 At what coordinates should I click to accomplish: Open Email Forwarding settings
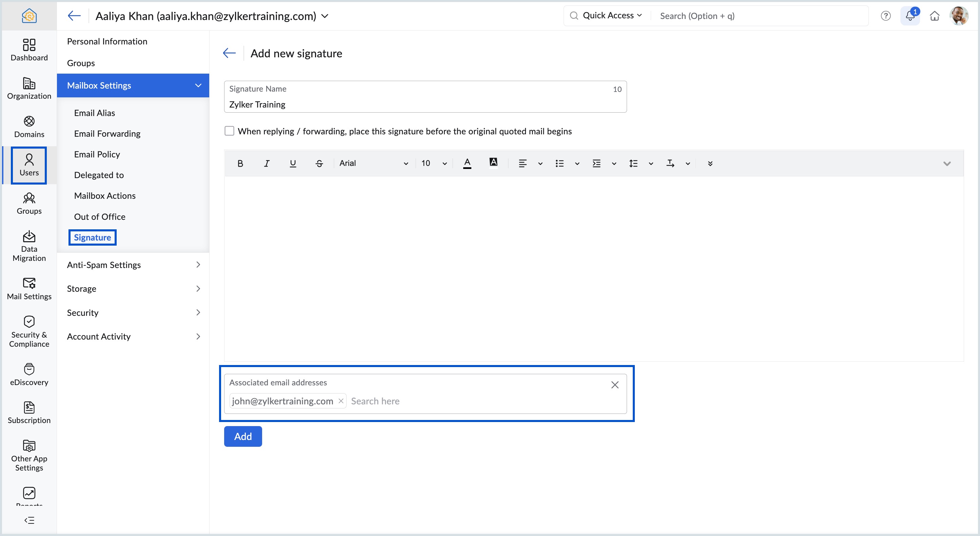coord(107,134)
